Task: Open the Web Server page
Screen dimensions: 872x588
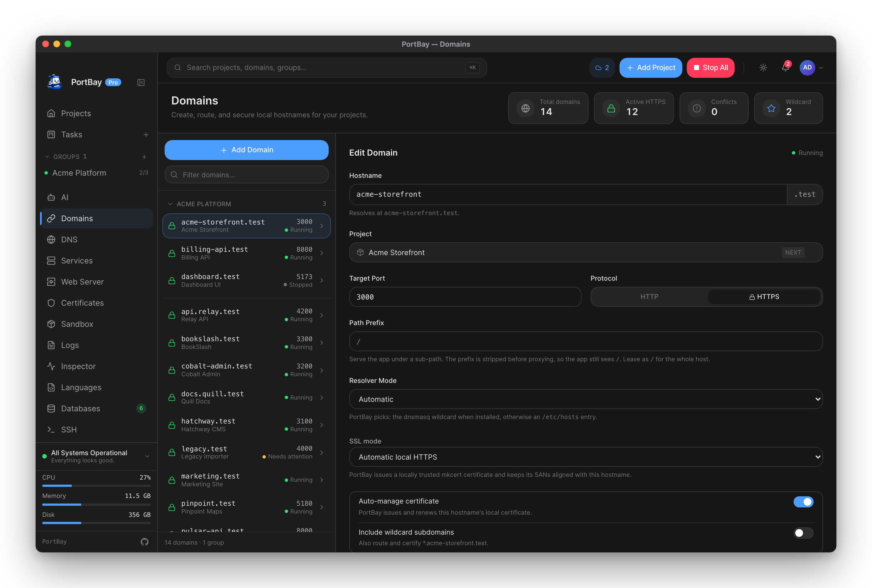Action: 96,282
